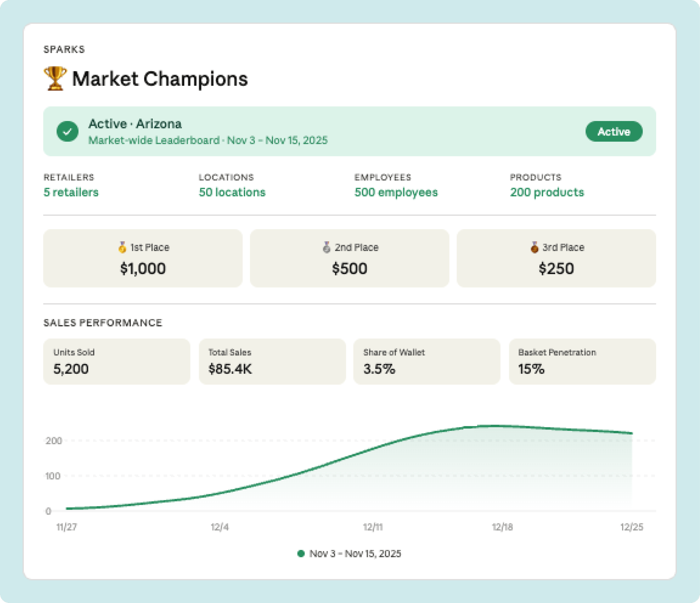Expand the 5 retailers detail
This screenshot has height=603, width=700.
tap(71, 192)
